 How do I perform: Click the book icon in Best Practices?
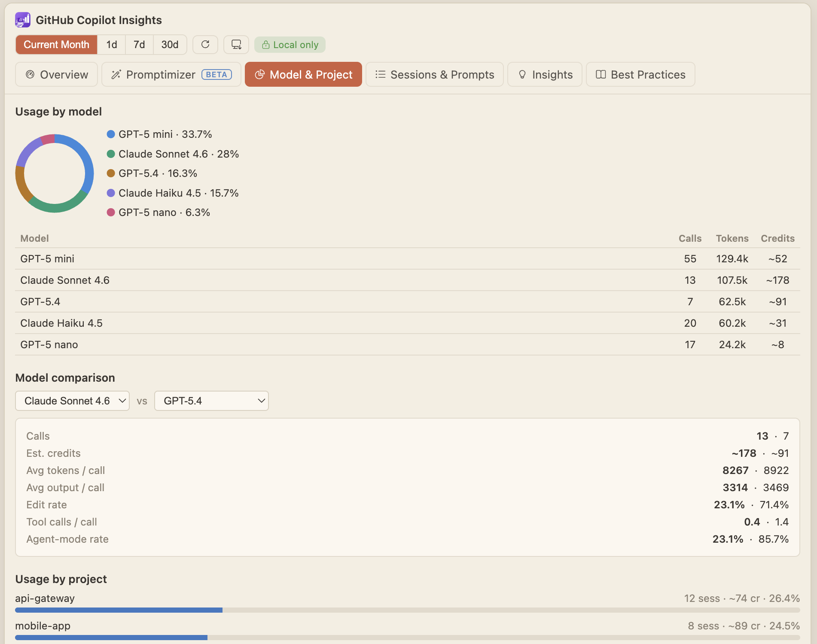(601, 74)
